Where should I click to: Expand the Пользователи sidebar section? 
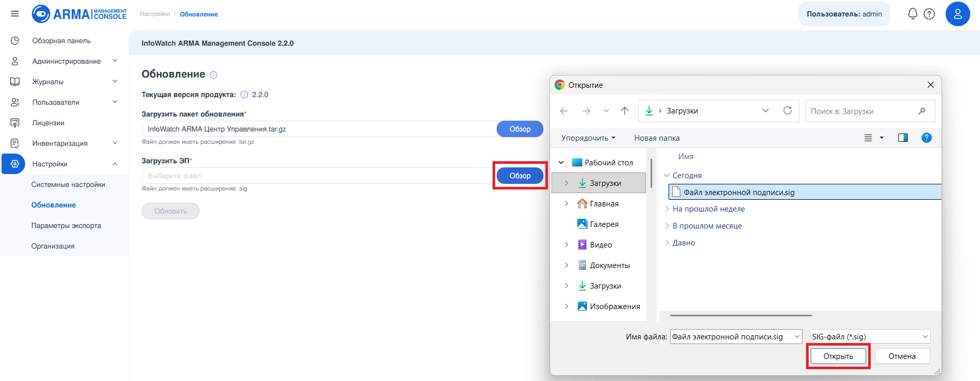pos(115,102)
